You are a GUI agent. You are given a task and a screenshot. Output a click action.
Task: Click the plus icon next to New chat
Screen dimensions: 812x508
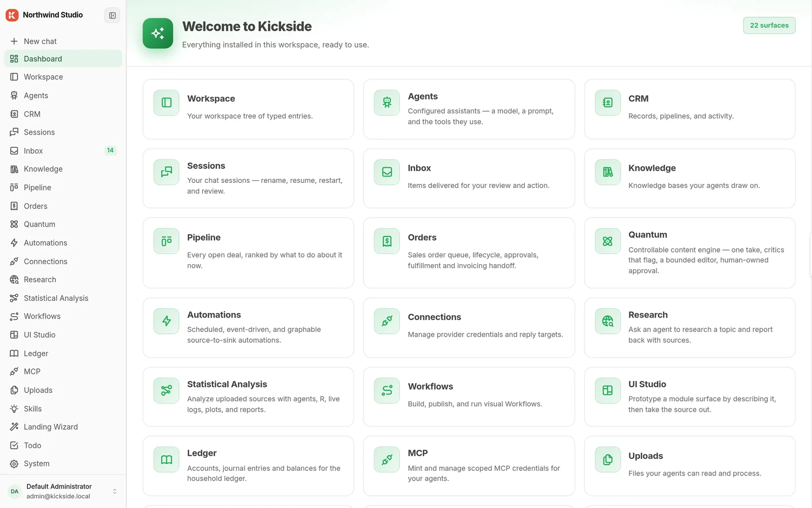click(x=14, y=41)
